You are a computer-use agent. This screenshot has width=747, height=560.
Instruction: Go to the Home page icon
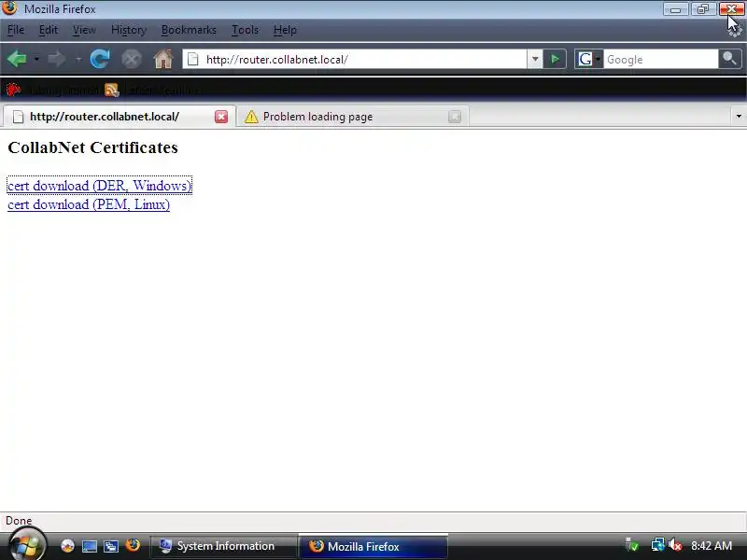click(x=162, y=59)
